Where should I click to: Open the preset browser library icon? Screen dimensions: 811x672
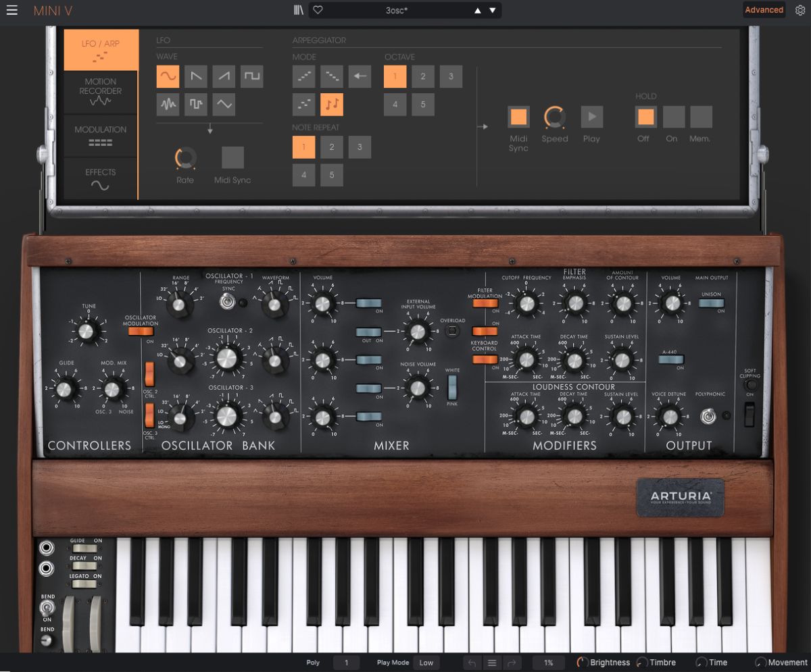point(299,10)
